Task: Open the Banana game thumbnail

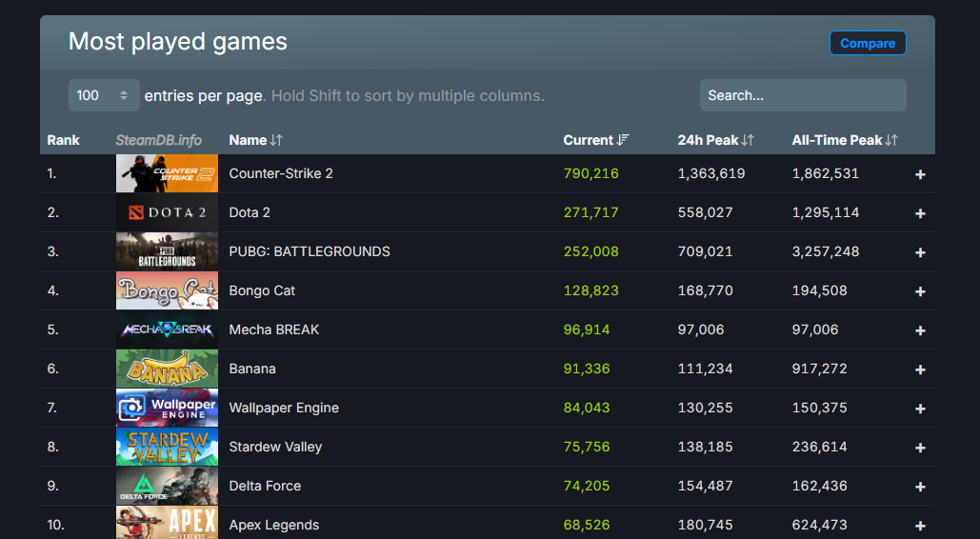Action: pos(167,369)
